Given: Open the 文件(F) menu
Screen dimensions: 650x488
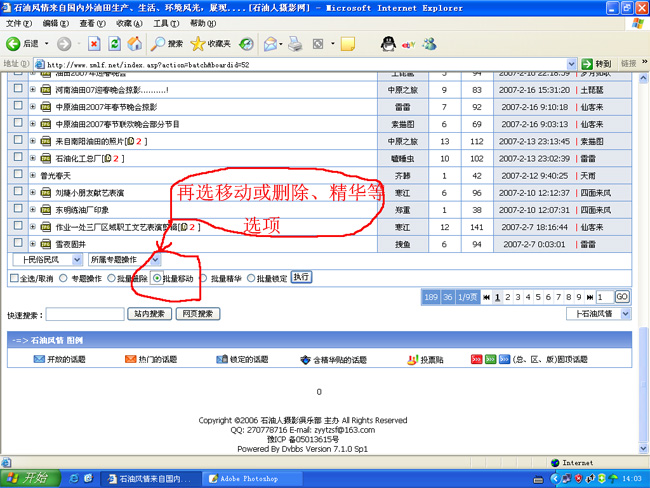Looking at the screenshot, I should pos(19,24).
